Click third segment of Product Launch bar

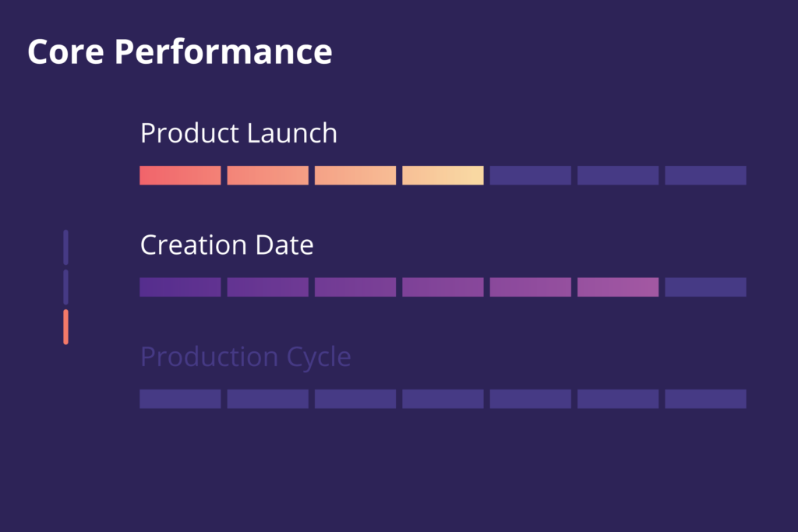coord(355,175)
